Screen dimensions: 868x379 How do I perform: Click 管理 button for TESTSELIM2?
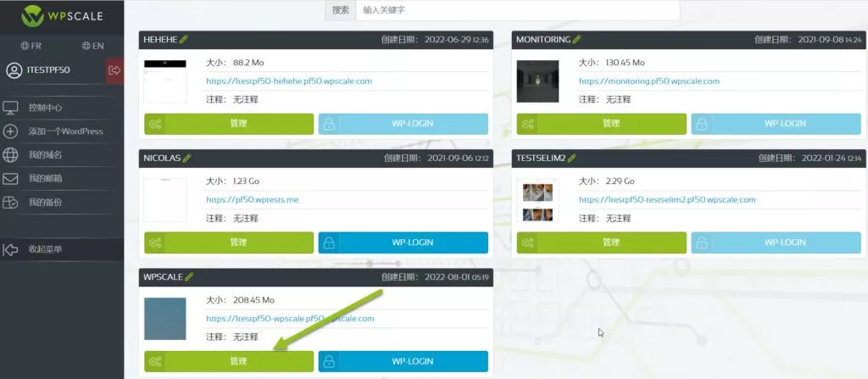pyautogui.click(x=602, y=242)
